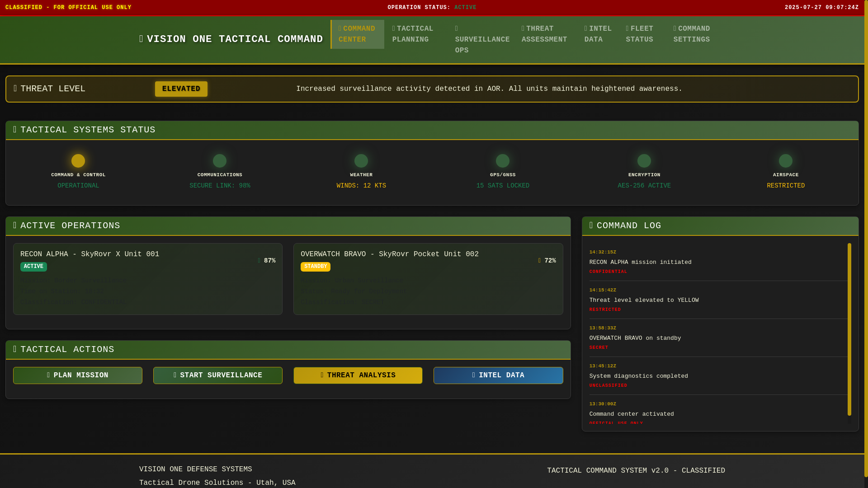
Task: Click icon on Plan Mission button
Action: pyautogui.click(x=49, y=375)
